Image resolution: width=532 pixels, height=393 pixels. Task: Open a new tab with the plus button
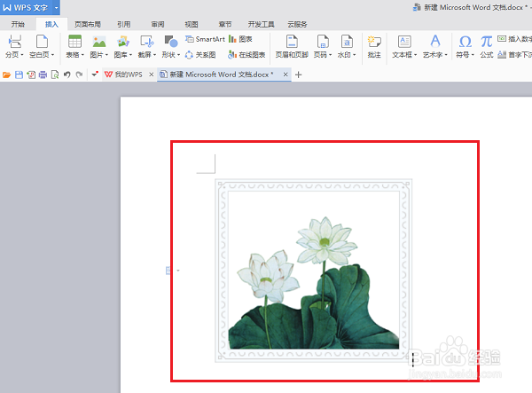(x=298, y=75)
